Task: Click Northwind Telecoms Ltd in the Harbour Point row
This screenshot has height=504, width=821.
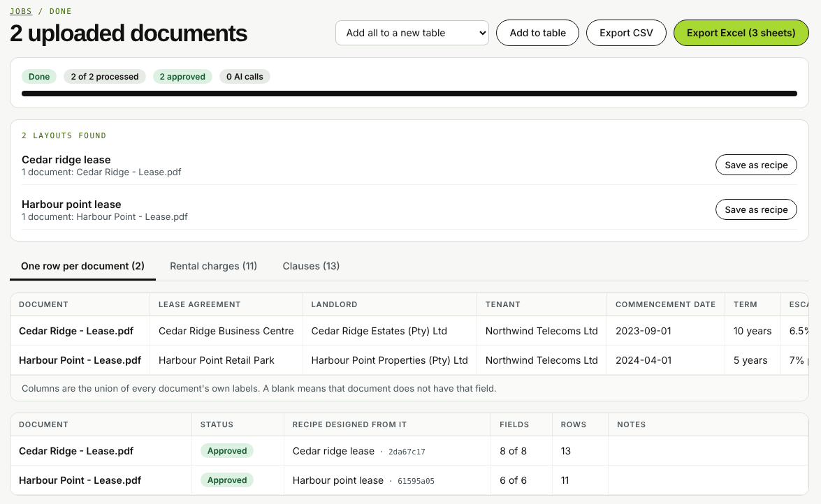Action: coord(542,360)
